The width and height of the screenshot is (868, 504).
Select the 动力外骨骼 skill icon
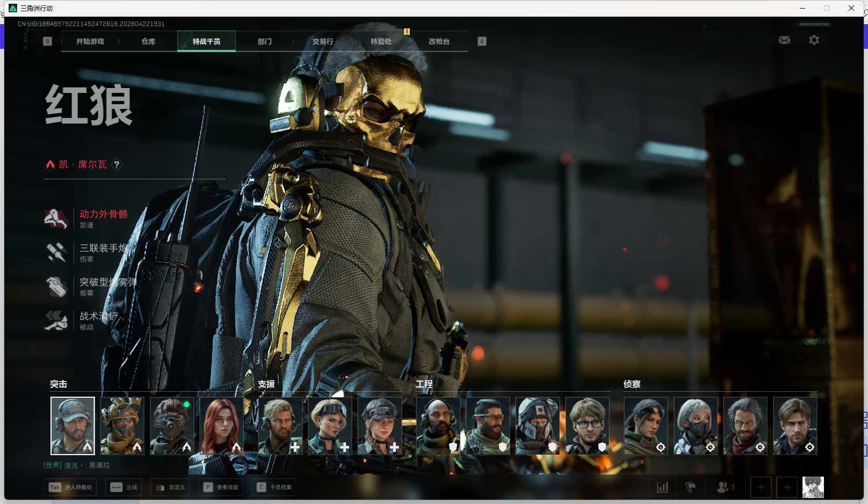click(x=56, y=218)
